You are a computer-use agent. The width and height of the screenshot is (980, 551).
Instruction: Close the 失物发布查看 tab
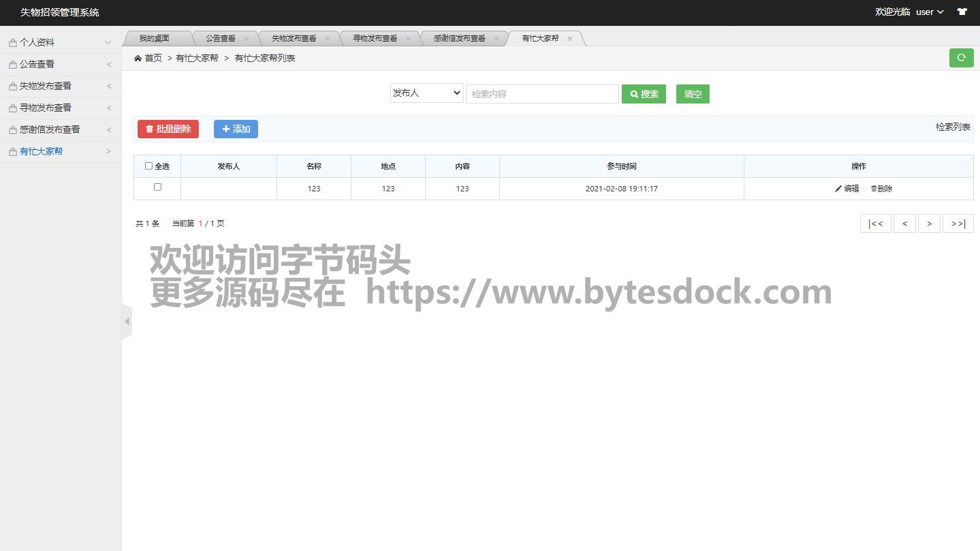click(x=328, y=39)
